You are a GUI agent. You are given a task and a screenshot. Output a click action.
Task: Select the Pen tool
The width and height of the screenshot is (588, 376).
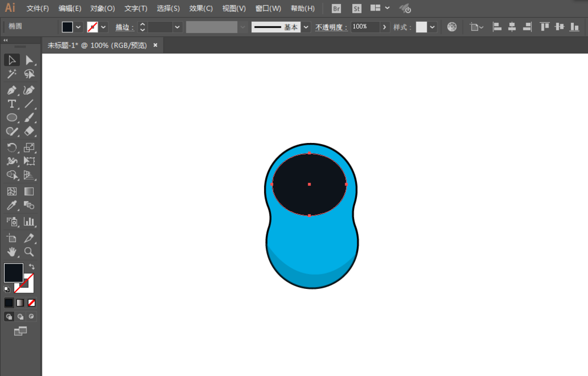12,90
